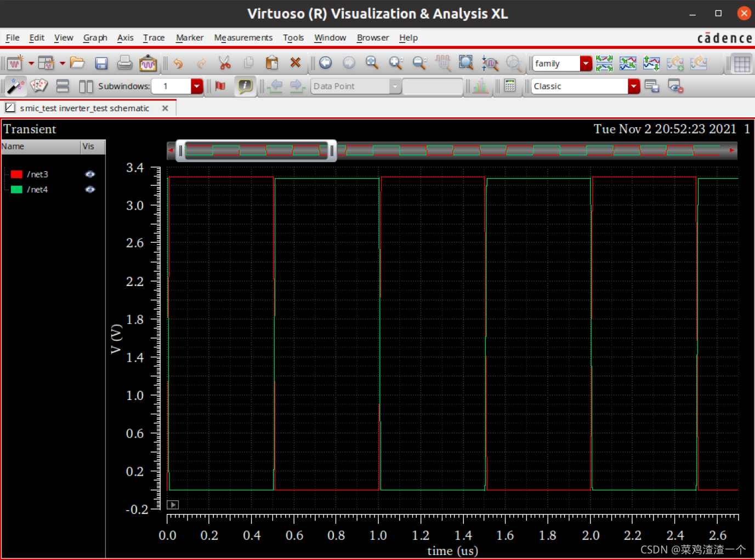Zoom out by factor two
This screenshot has width=755, height=560.
[419, 63]
